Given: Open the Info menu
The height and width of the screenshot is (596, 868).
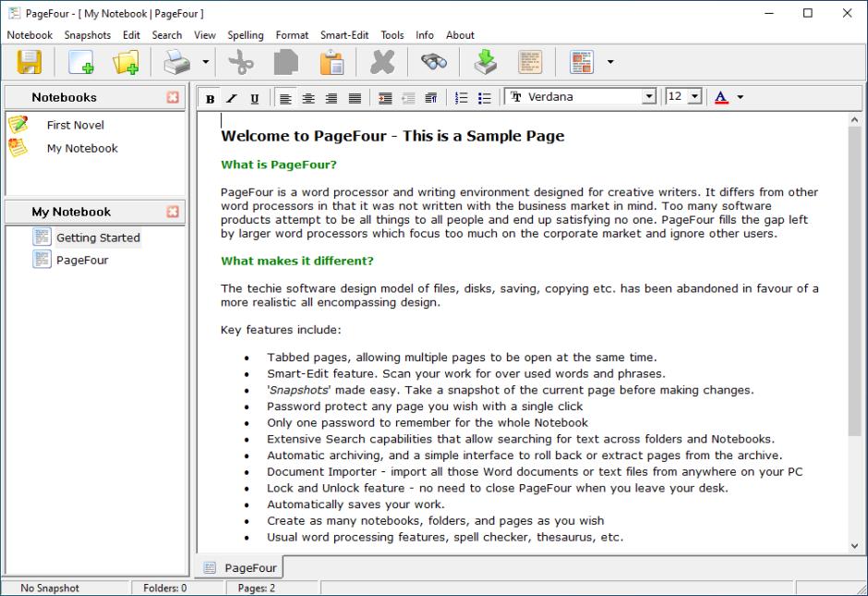Looking at the screenshot, I should [425, 35].
